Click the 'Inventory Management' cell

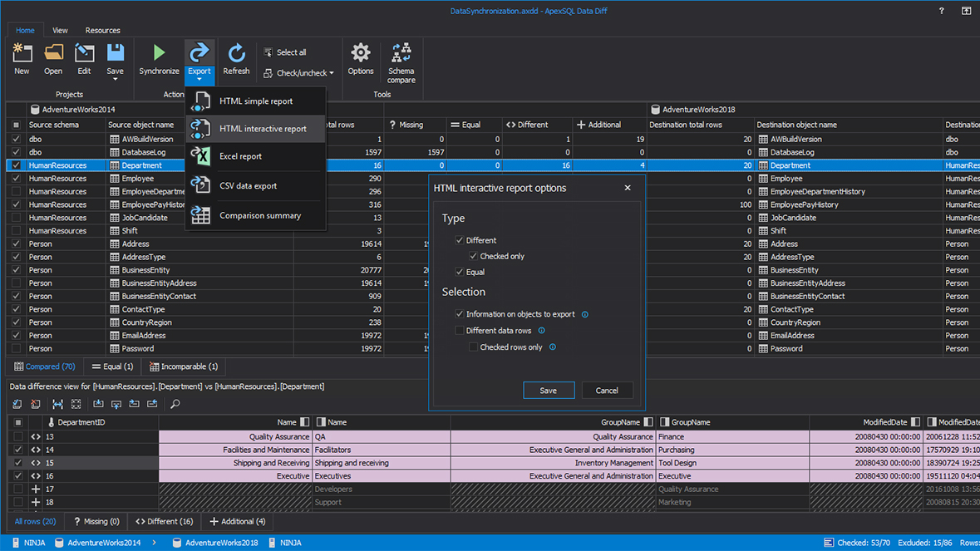(x=553, y=463)
